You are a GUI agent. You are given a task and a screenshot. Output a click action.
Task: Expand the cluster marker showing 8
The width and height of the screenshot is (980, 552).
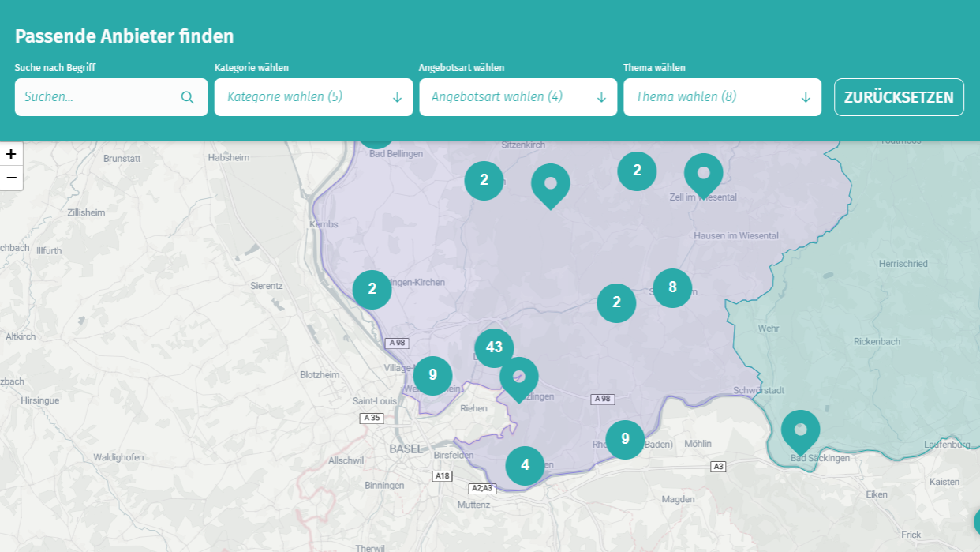point(672,287)
